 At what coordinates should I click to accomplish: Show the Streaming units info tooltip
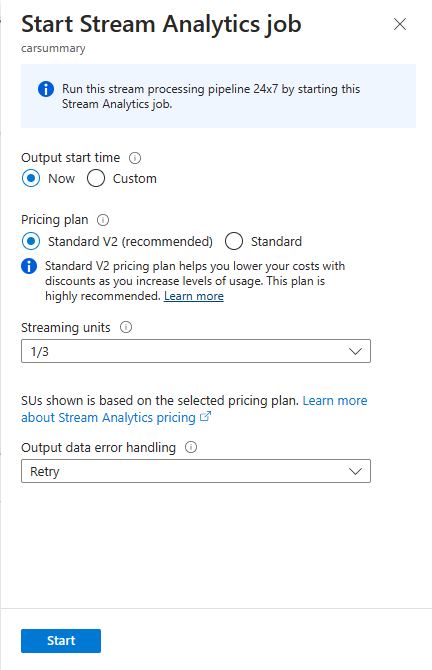click(126, 327)
